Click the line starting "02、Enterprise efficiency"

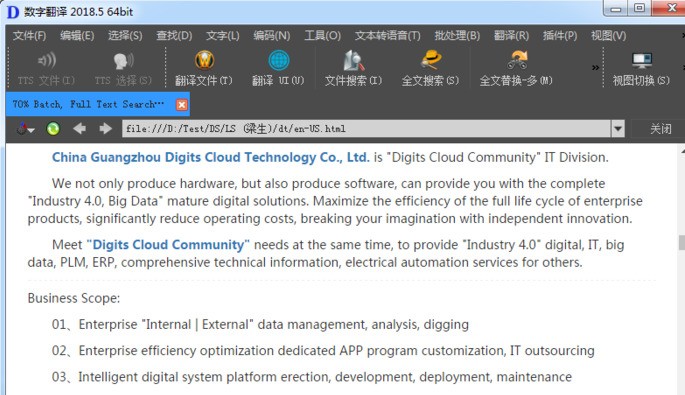pyautogui.click(x=323, y=350)
